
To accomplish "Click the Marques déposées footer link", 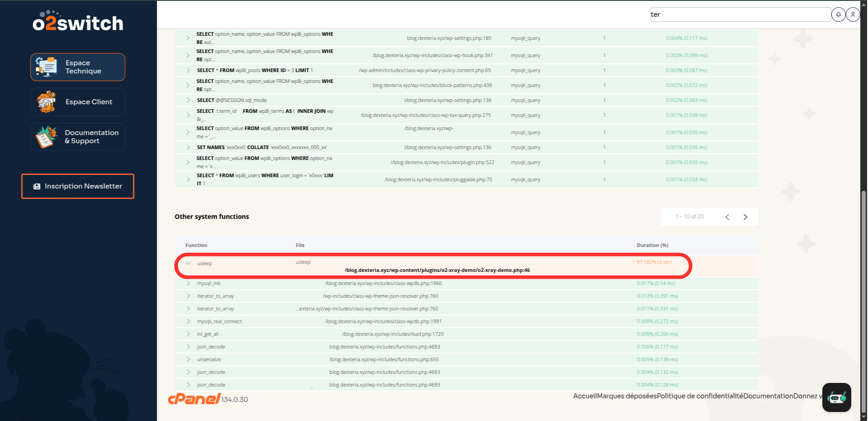I will [x=627, y=396].
